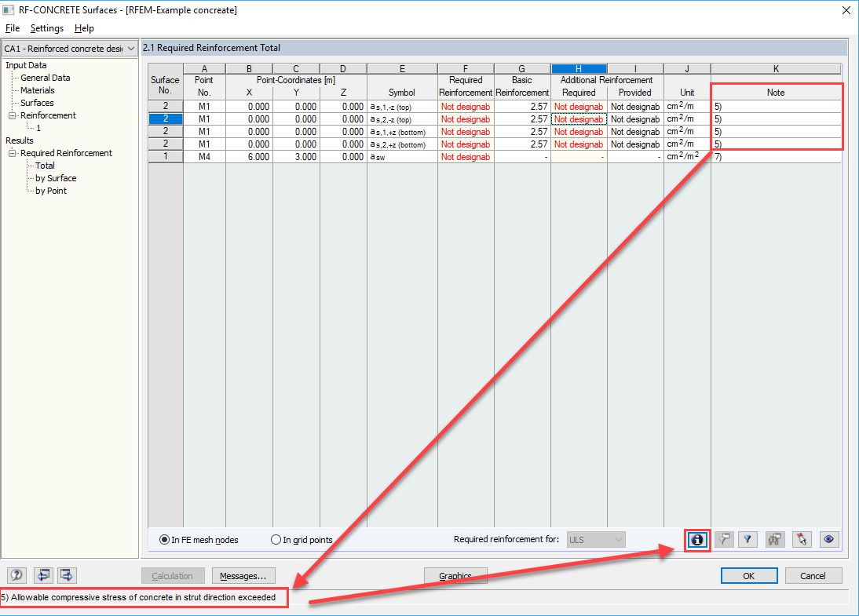The height and width of the screenshot is (616, 859).
Task: Click symbol cell a s,1,+z (bottom)
Action: [x=402, y=132]
